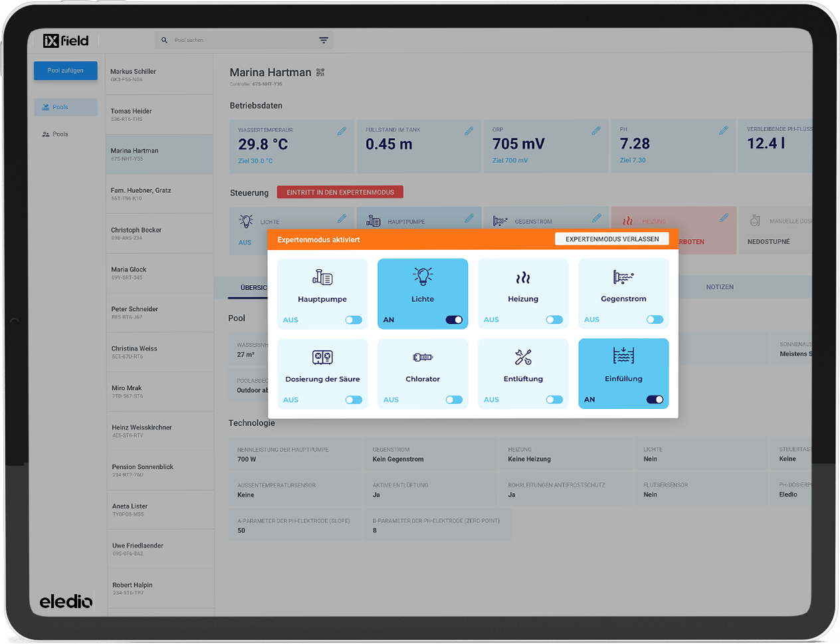Toggle the Gegenstrom switch on
840x644 pixels.
[655, 320]
